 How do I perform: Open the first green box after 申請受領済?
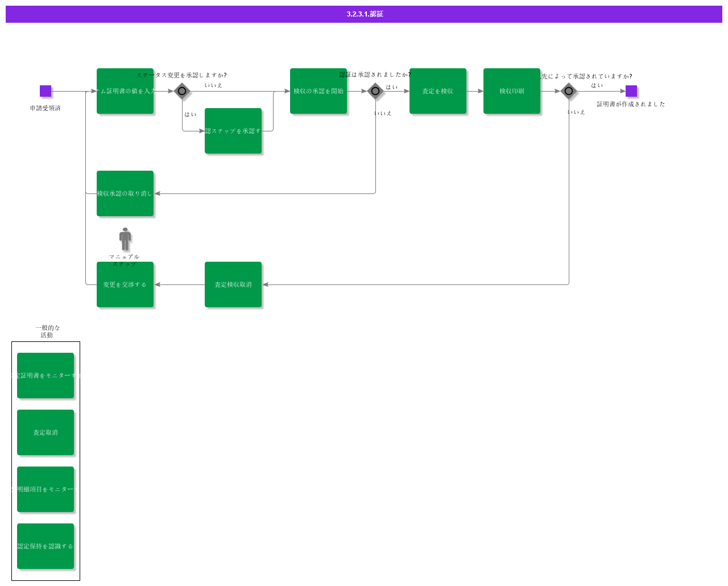(125, 91)
